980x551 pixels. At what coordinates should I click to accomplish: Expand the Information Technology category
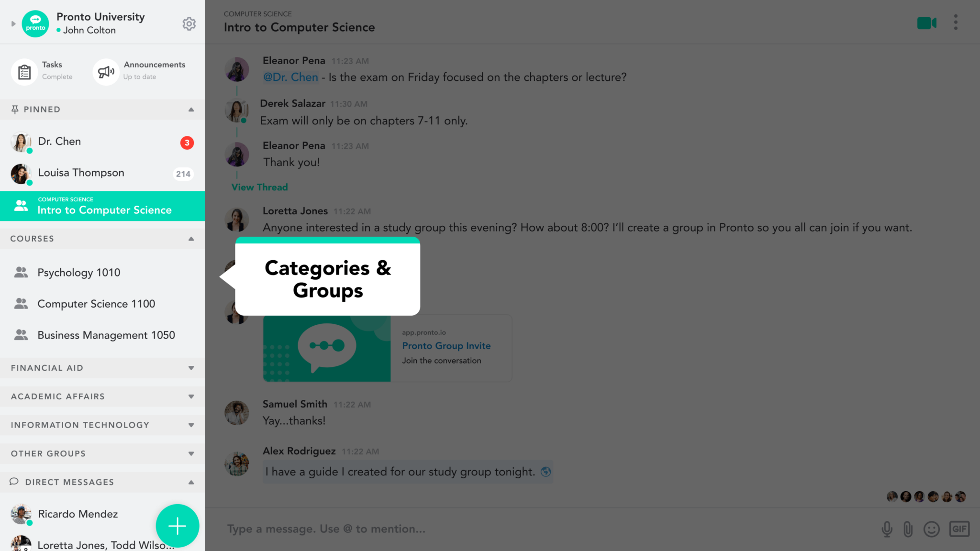(x=191, y=425)
